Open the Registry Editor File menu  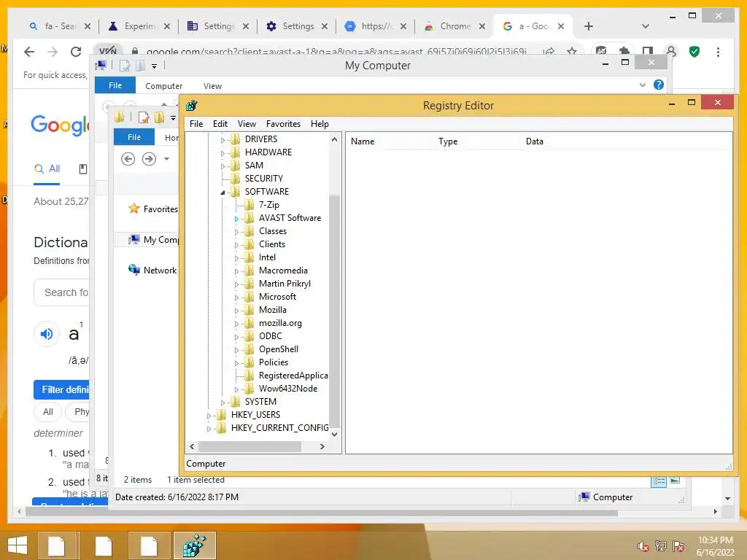coord(196,124)
